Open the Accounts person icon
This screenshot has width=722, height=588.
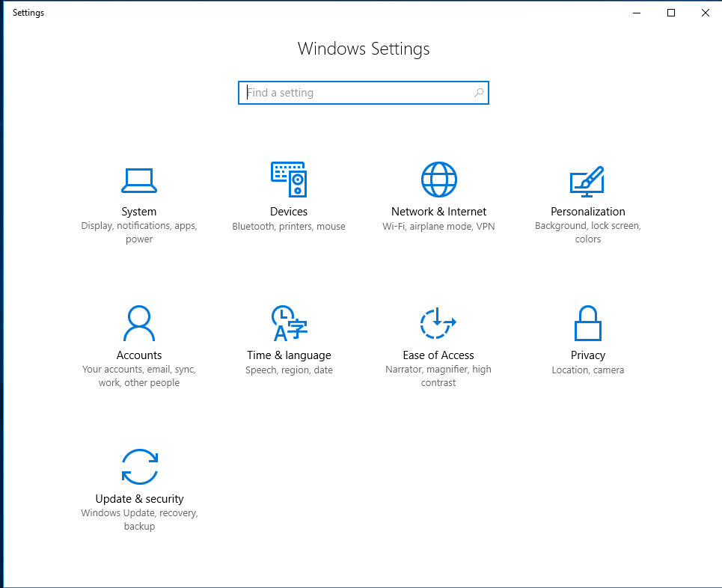point(139,322)
